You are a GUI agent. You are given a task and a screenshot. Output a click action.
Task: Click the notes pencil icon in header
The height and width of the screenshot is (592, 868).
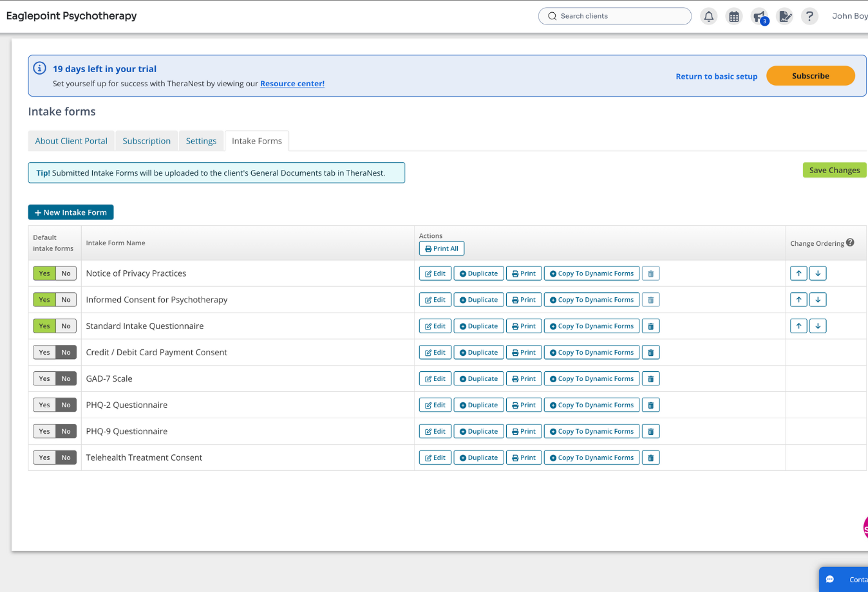click(785, 16)
